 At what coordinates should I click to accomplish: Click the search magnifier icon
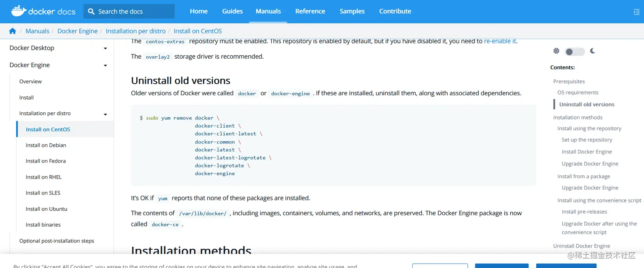(x=91, y=11)
